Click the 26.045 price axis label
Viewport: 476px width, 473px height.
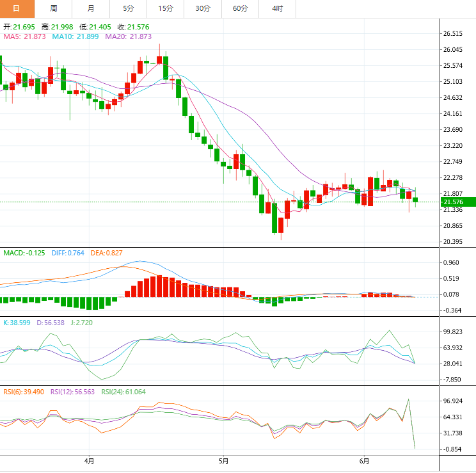pyautogui.click(x=453, y=49)
